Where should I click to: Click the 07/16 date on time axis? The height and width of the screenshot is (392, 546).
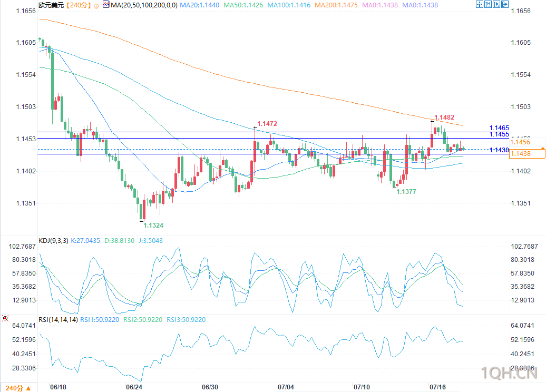pyautogui.click(x=438, y=387)
